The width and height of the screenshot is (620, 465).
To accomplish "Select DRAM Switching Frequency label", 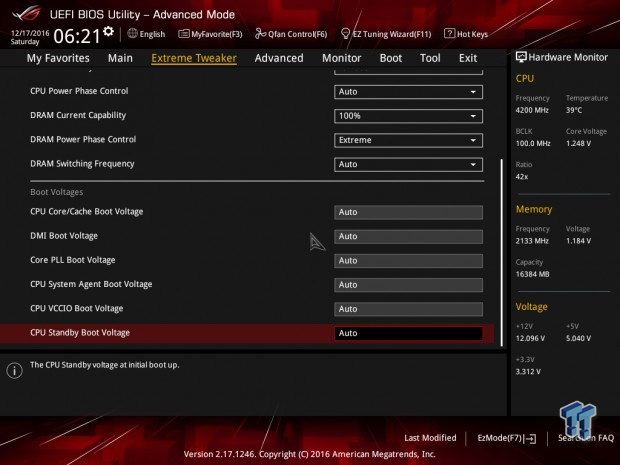I will pyautogui.click(x=82, y=164).
